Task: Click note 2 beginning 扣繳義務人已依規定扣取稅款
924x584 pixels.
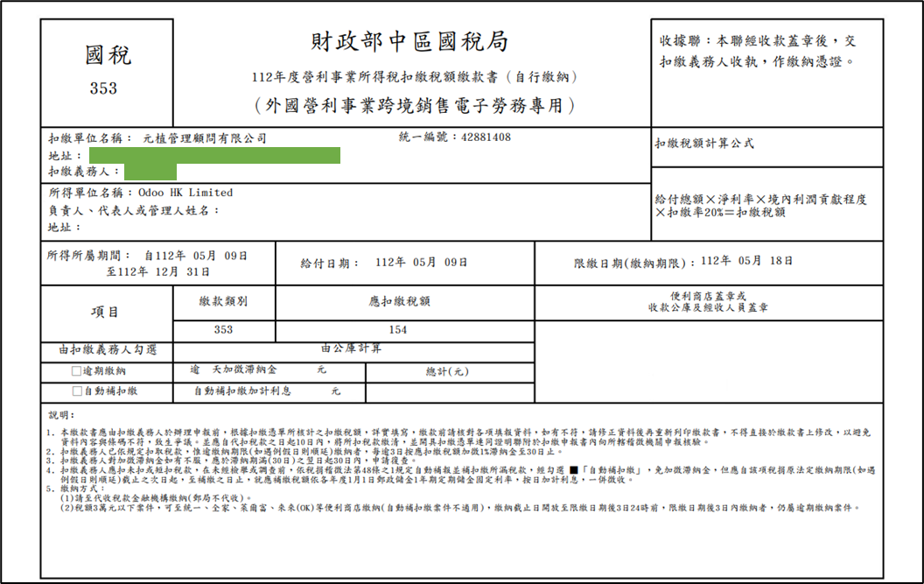Action: pos(305,452)
